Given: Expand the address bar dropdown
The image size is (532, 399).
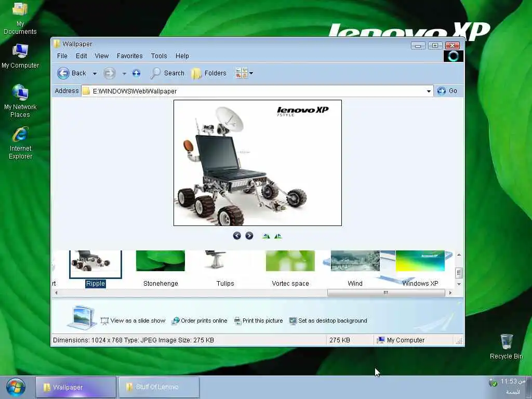Looking at the screenshot, I should tap(429, 91).
